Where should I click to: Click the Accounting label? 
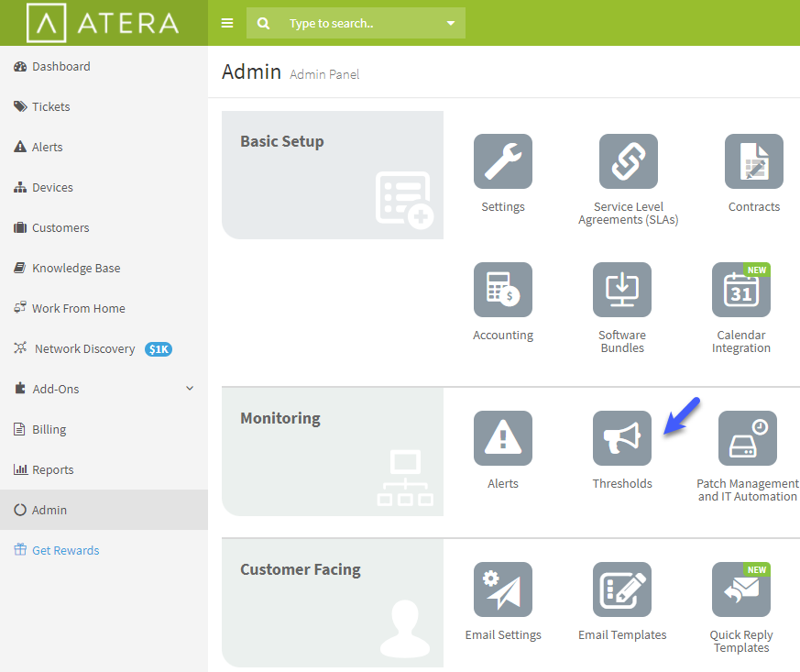pos(502,336)
